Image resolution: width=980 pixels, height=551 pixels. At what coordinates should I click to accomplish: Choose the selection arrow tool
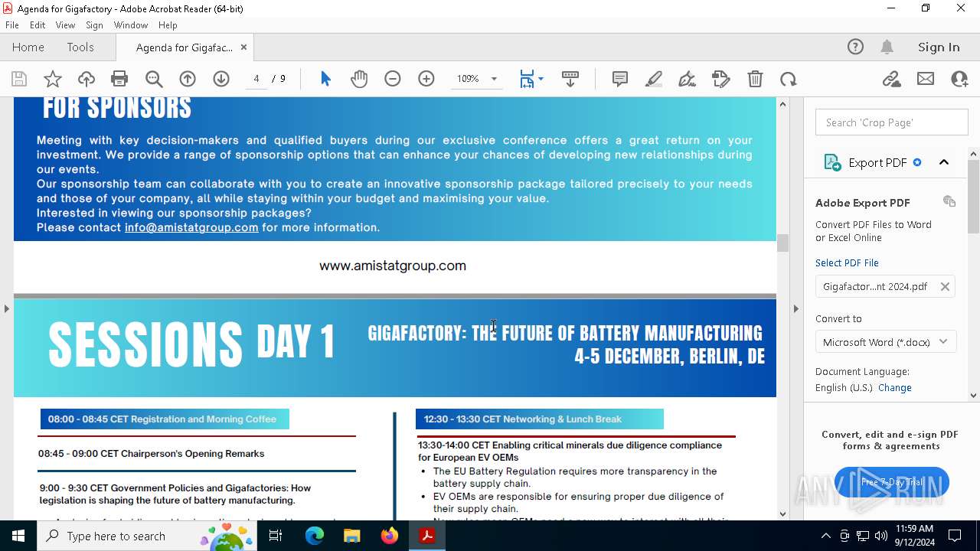pos(325,79)
